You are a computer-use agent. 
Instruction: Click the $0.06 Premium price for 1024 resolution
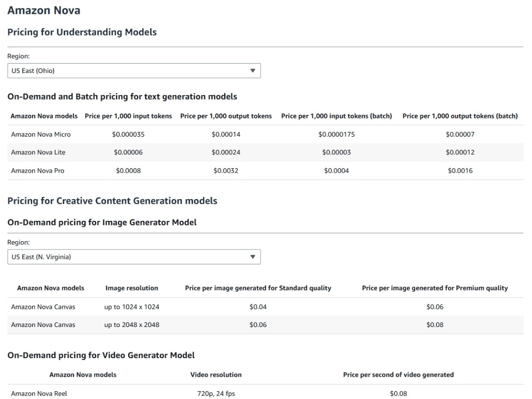point(435,307)
